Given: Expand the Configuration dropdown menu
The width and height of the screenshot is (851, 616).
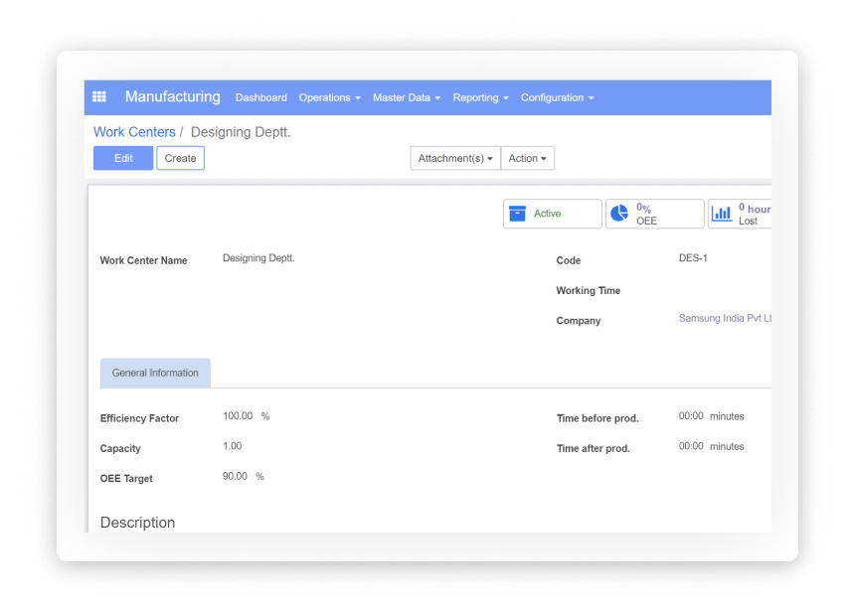Looking at the screenshot, I should coord(558,97).
